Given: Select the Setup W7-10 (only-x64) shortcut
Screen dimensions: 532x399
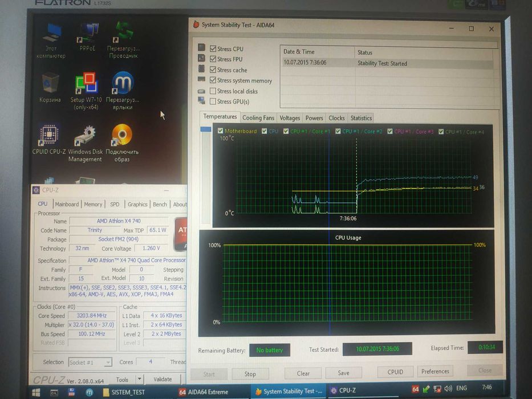Looking at the screenshot, I should (x=86, y=91).
